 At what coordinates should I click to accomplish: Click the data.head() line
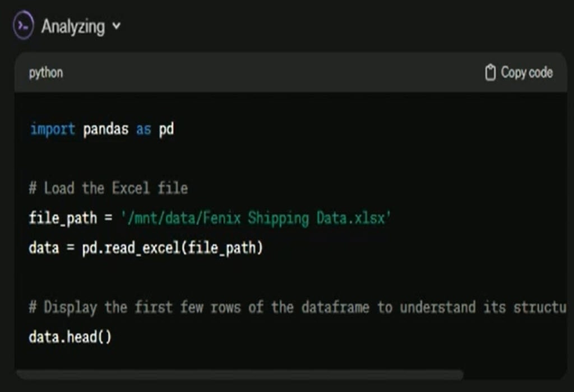[70, 337]
